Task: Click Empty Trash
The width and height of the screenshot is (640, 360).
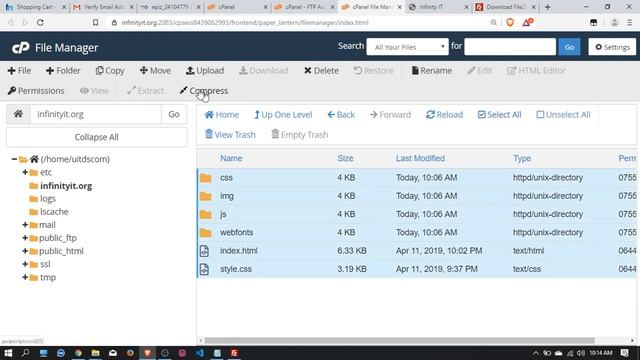Action: click(x=300, y=134)
